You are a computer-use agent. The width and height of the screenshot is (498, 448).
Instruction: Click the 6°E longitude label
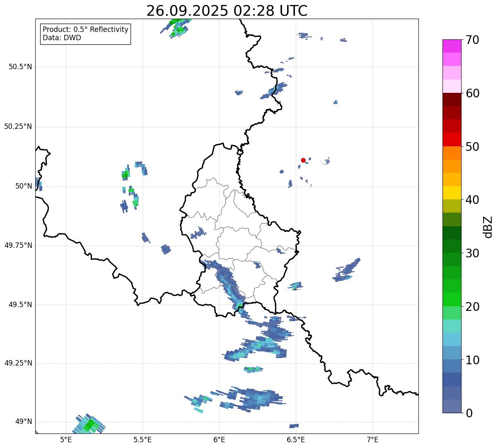coord(219,439)
